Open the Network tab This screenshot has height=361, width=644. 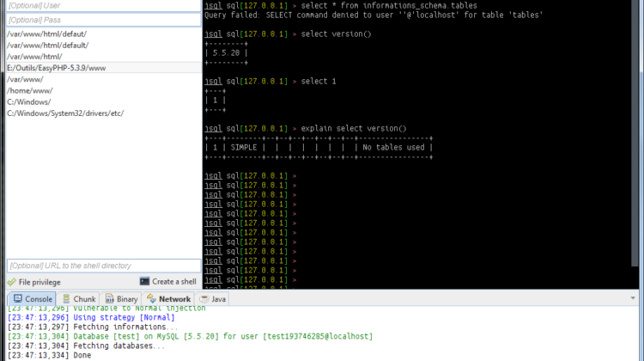[x=168, y=299]
